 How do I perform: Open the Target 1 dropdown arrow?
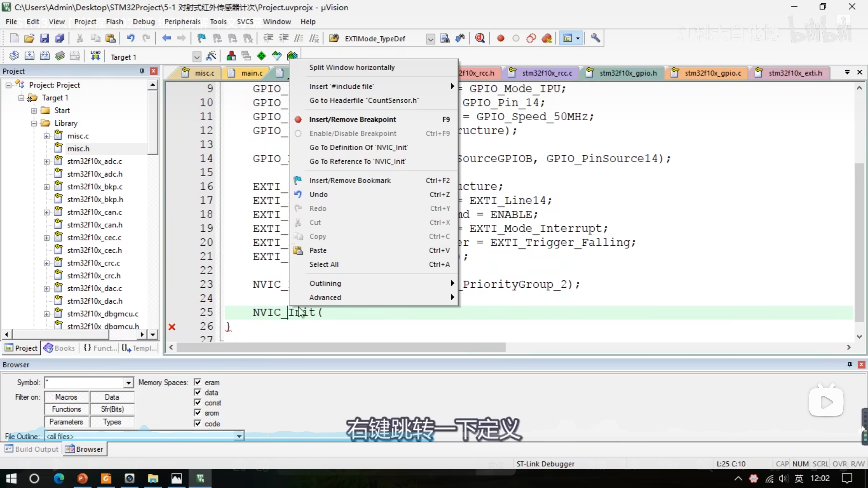(196, 57)
